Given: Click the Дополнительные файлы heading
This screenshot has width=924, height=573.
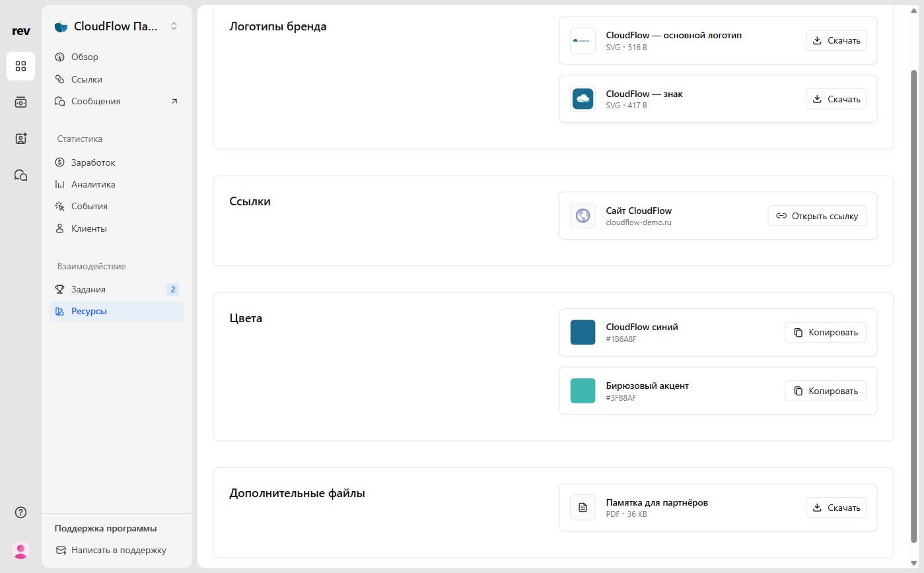Looking at the screenshot, I should click(x=297, y=494).
